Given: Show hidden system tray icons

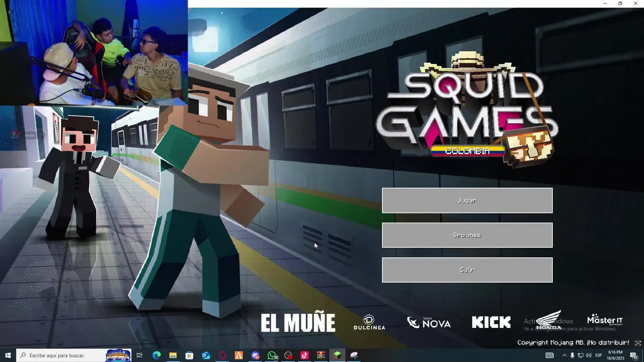Looking at the screenshot, I should pyautogui.click(x=564, y=355).
